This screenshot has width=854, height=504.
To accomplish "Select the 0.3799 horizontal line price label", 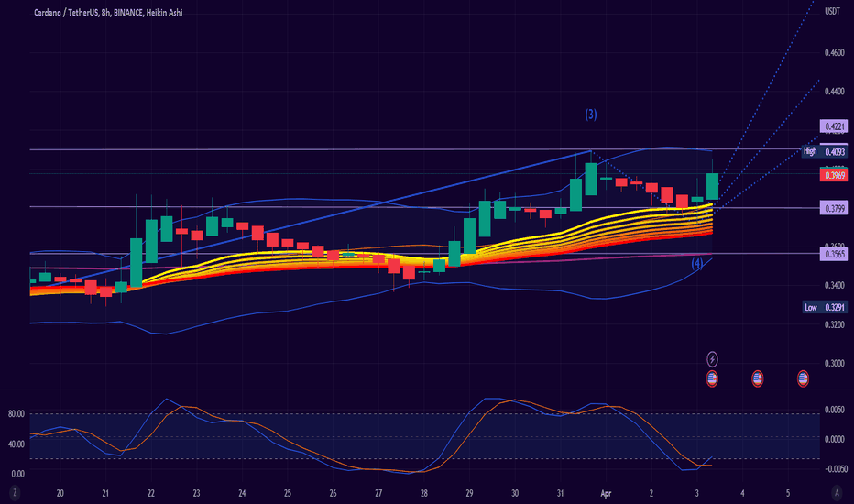I will [x=834, y=208].
